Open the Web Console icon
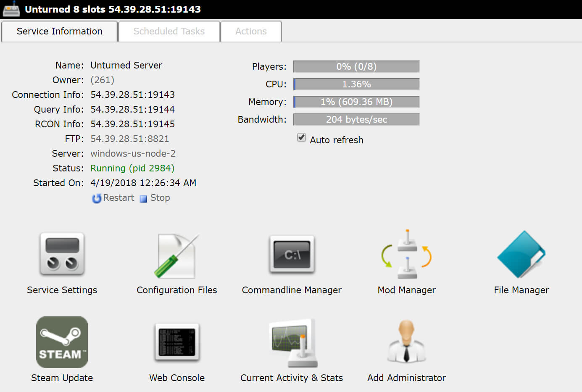582x392 pixels. [x=176, y=342]
